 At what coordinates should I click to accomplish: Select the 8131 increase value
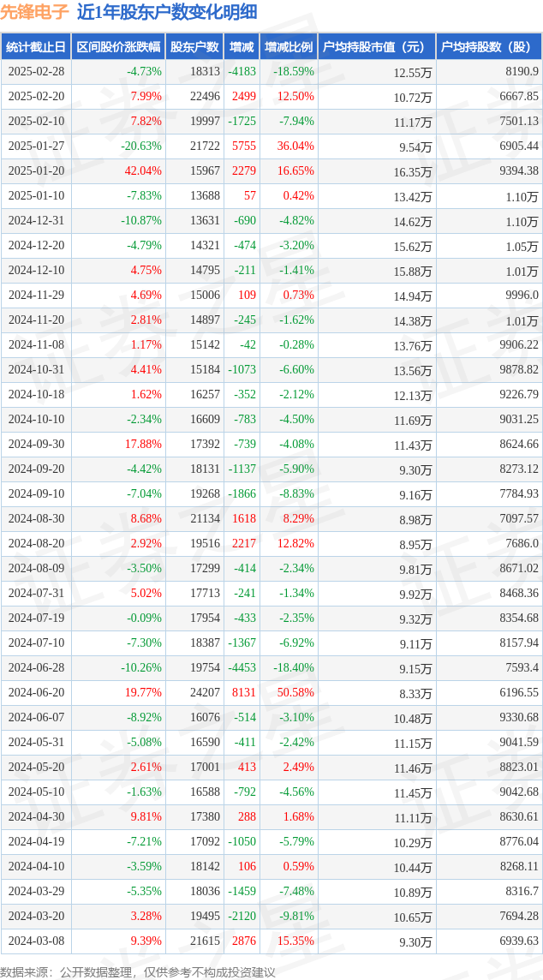244,693
